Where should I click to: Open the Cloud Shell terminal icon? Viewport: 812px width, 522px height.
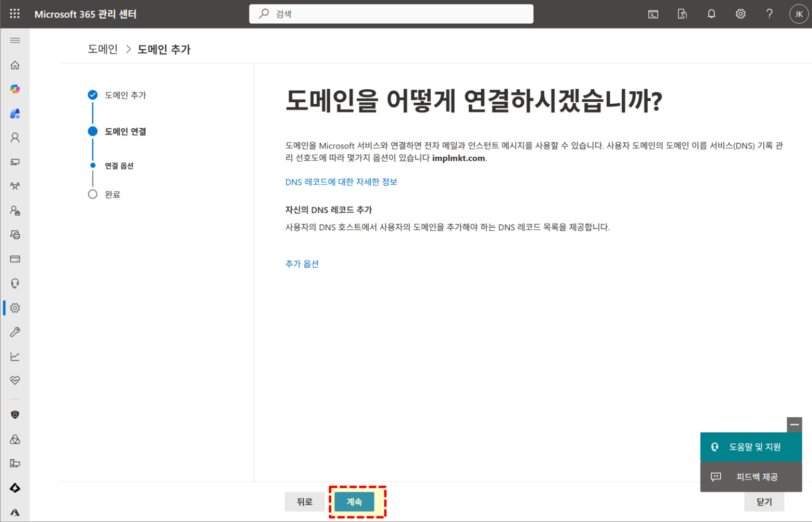[x=653, y=14]
